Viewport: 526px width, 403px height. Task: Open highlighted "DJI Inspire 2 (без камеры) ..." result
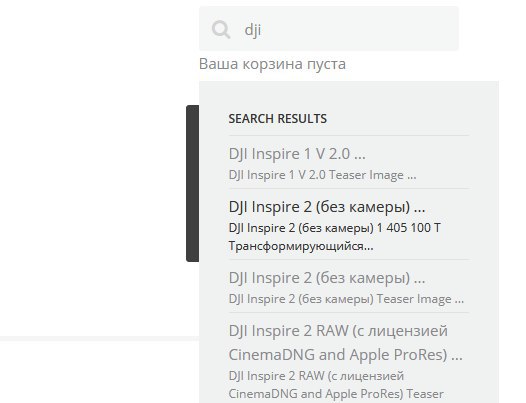click(327, 207)
